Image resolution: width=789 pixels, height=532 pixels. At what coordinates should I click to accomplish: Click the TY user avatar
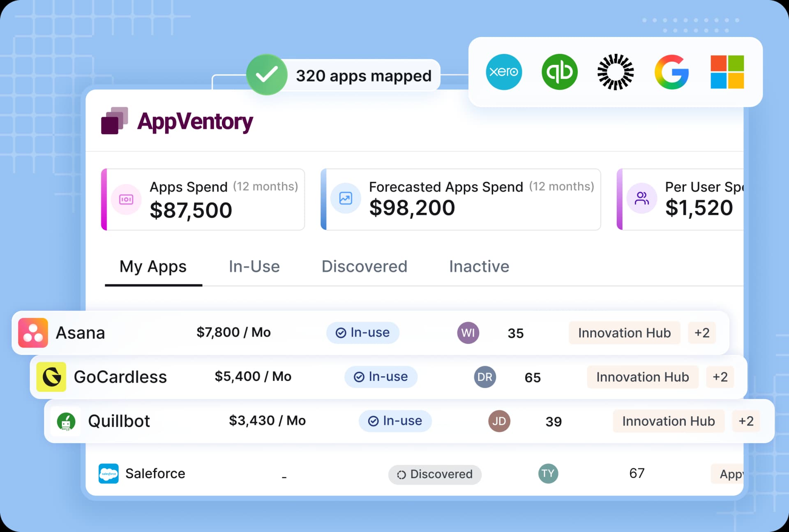pos(548,473)
